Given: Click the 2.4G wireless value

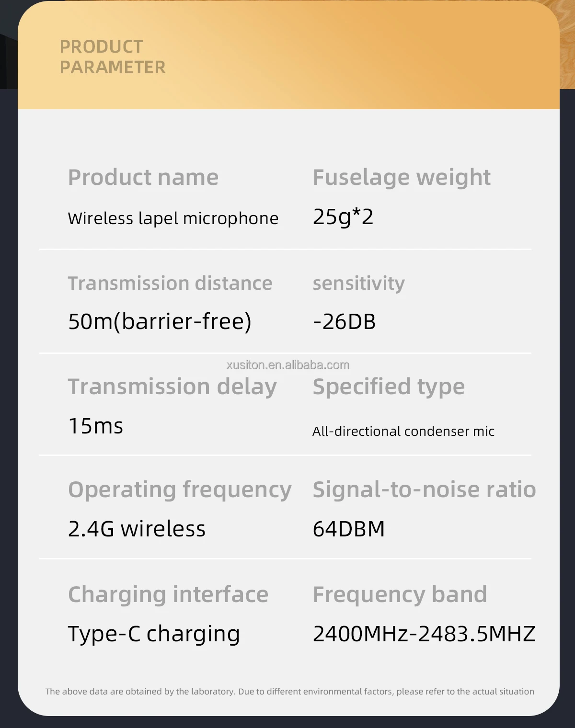Looking at the screenshot, I should coord(137,529).
